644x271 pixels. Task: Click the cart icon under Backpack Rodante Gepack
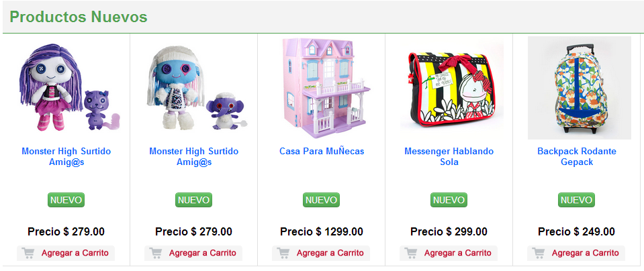[x=539, y=253]
